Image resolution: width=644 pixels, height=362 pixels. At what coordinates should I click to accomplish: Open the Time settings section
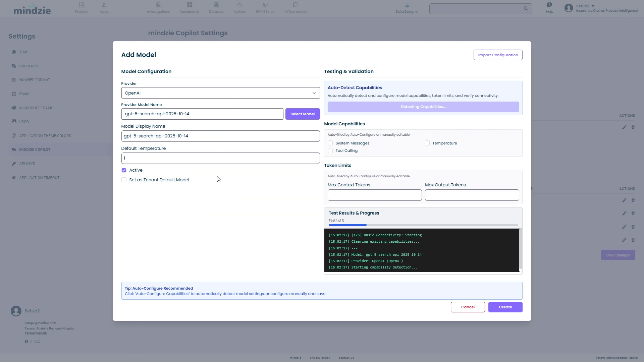(23, 52)
